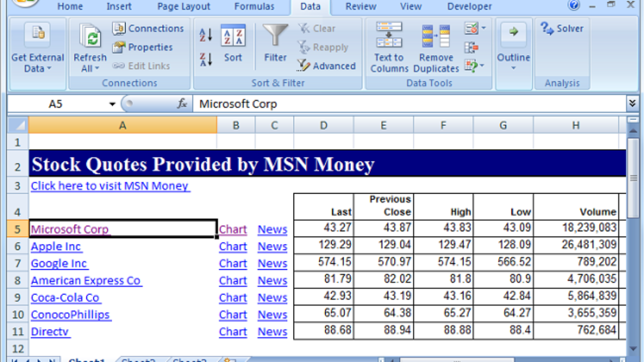This screenshot has width=644, height=362.
Task: Click the Connections button
Action: (148, 28)
